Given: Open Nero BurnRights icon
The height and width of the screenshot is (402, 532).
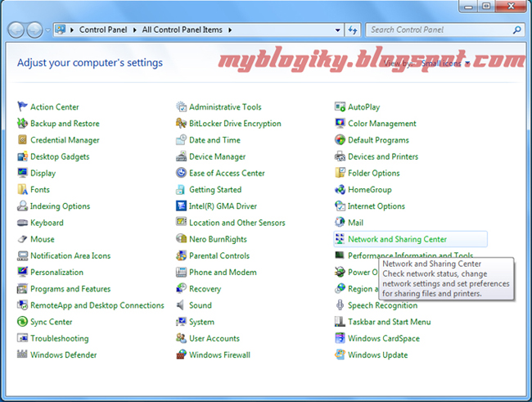Looking at the screenshot, I should (181, 239).
